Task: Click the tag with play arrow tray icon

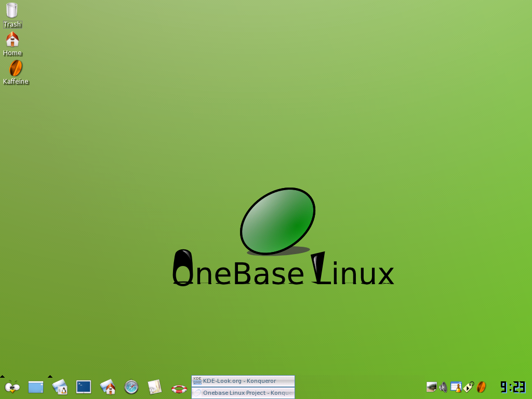Action: pos(468,387)
